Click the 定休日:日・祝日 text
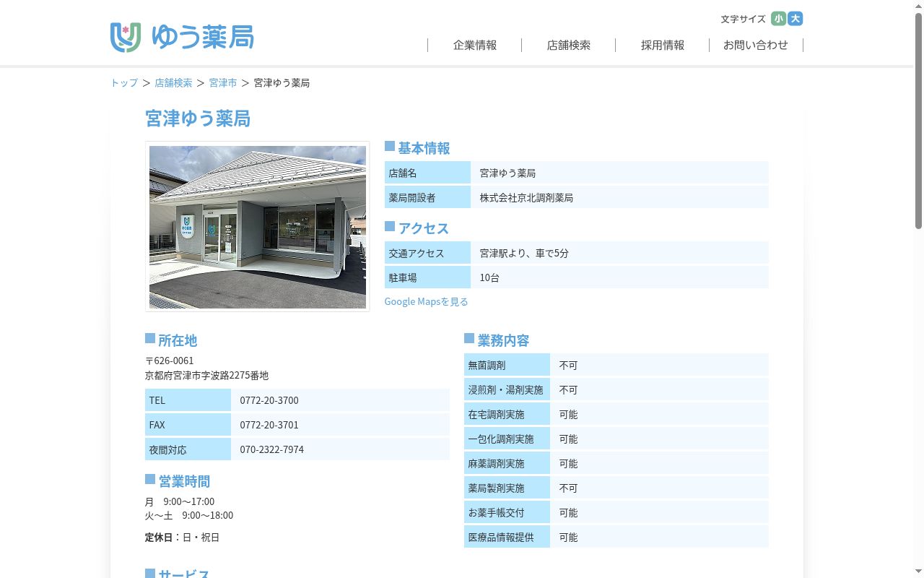 (x=182, y=538)
